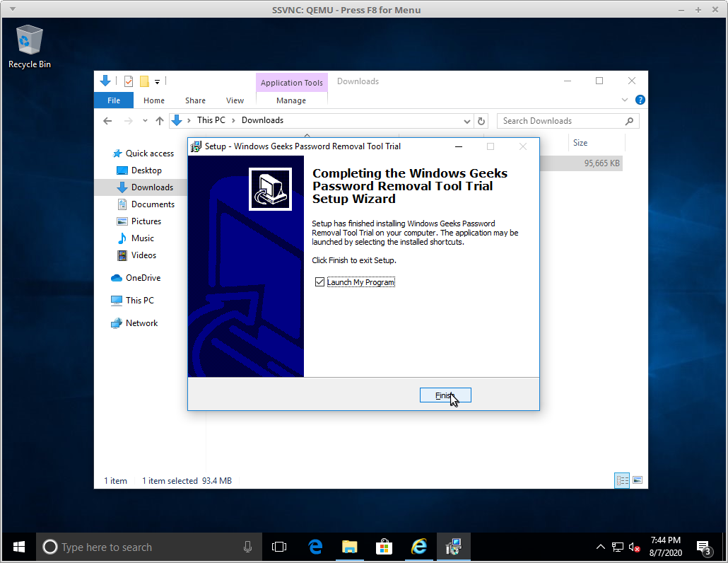Click the Application Tools contextual tab

[x=292, y=83]
